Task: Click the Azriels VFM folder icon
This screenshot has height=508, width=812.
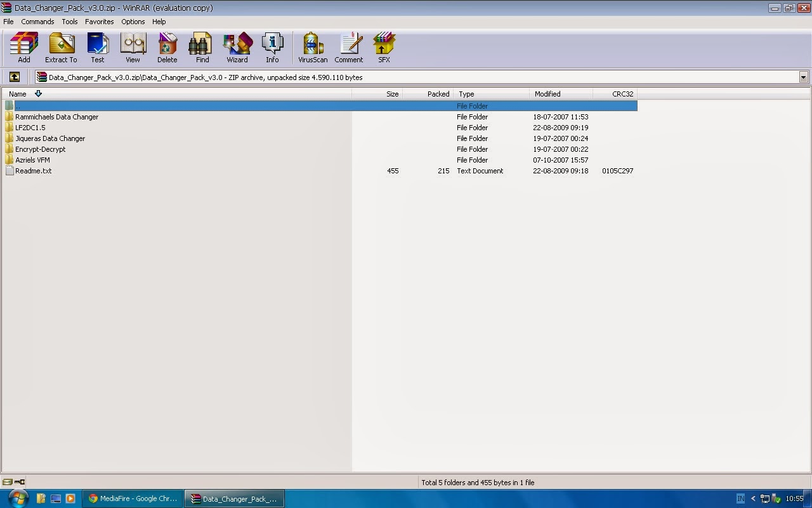Action: pos(10,160)
